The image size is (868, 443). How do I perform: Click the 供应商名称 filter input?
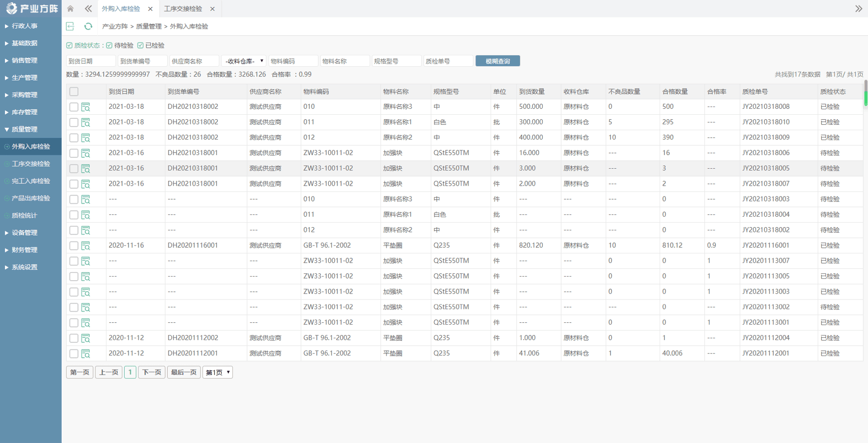click(x=194, y=61)
